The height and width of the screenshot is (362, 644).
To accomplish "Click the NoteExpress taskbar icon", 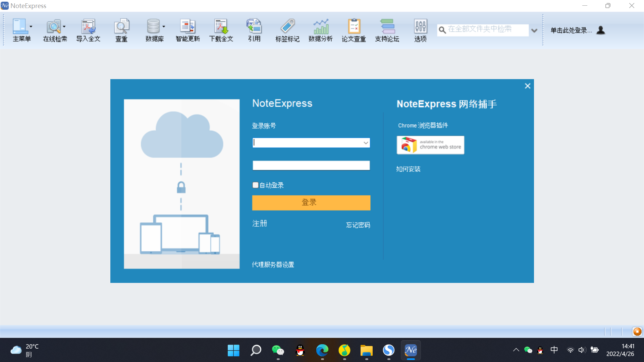I will click(x=411, y=351).
